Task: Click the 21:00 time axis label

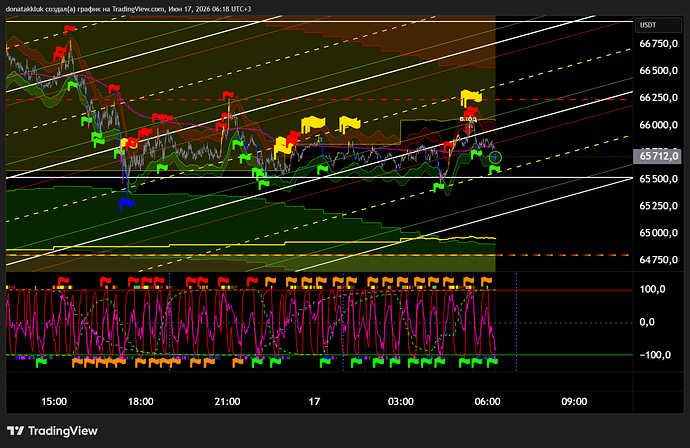Action: pyautogui.click(x=227, y=402)
